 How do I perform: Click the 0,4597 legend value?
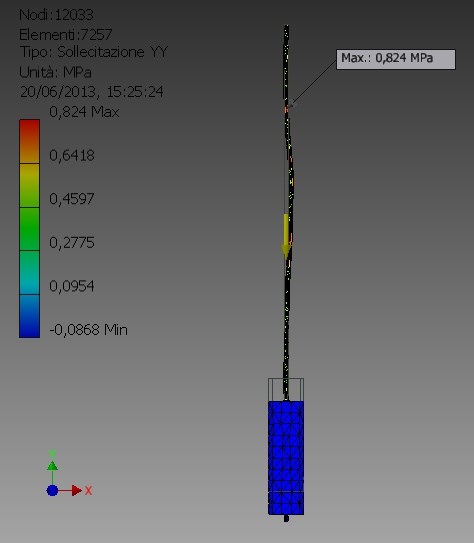coord(72,199)
